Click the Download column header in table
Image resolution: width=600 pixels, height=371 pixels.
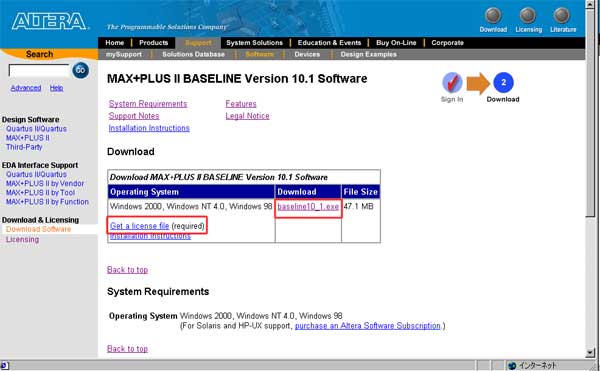(x=308, y=192)
